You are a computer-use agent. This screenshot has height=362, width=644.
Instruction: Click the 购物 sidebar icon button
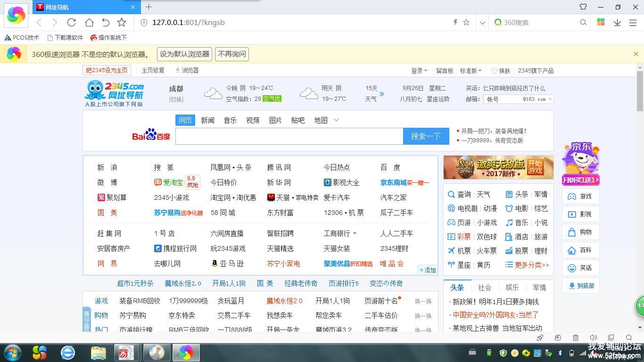[580, 232]
